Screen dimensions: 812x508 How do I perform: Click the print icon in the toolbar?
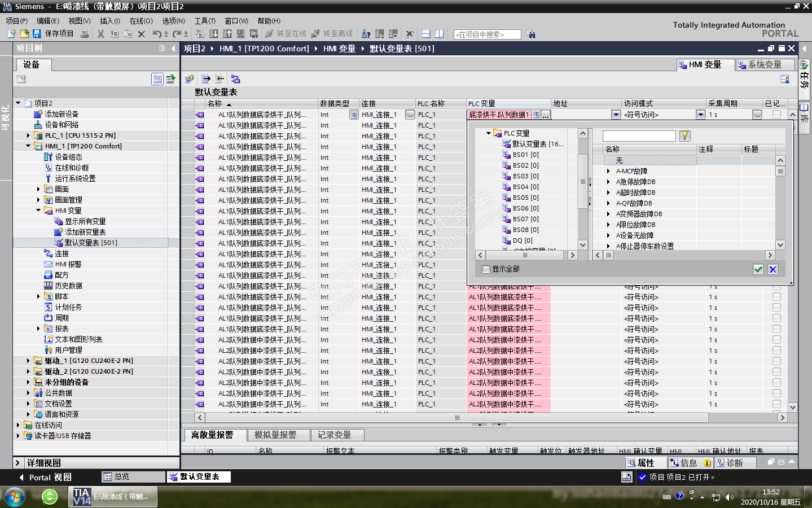[84, 34]
